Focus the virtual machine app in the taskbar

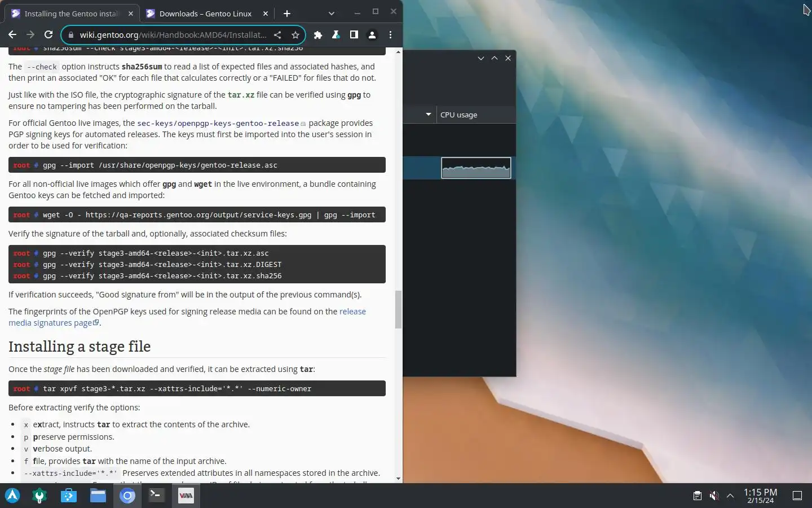186,496
